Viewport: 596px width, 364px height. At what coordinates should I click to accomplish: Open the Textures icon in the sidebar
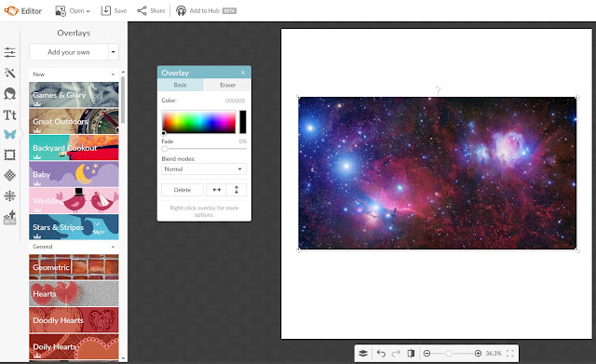[10, 175]
